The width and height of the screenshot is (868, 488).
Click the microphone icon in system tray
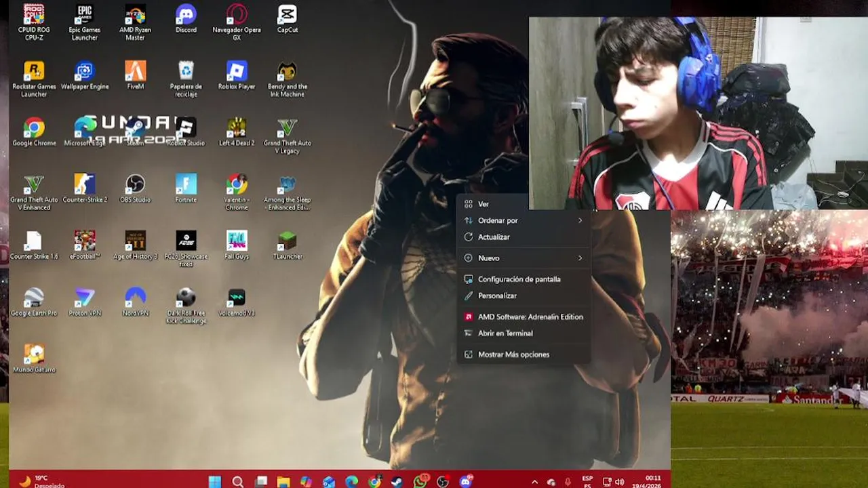[568, 482]
